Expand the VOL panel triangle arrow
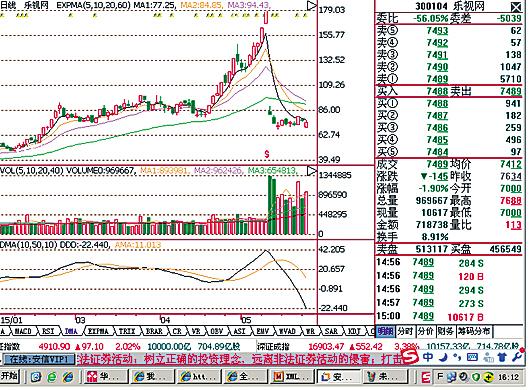The height and width of the screenshot is (390, 529). pos(311,171)
